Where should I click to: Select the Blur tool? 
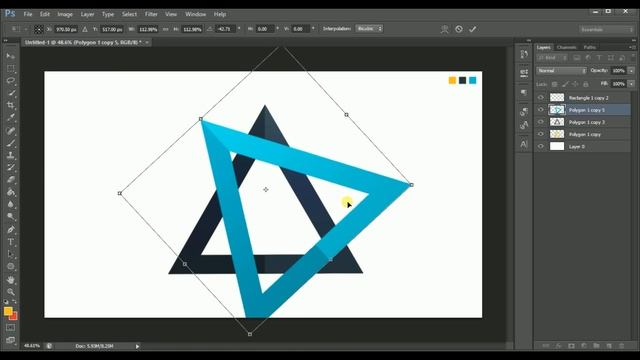click(11, 204)
